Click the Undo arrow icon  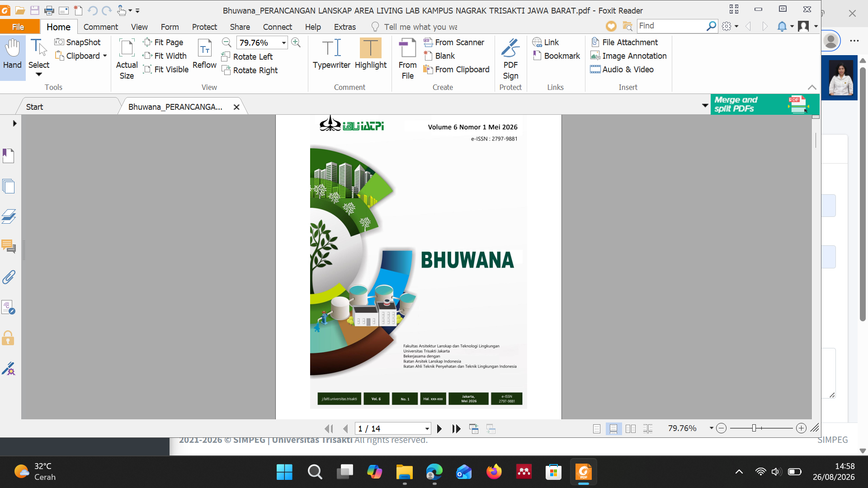(x=93, y=10)
